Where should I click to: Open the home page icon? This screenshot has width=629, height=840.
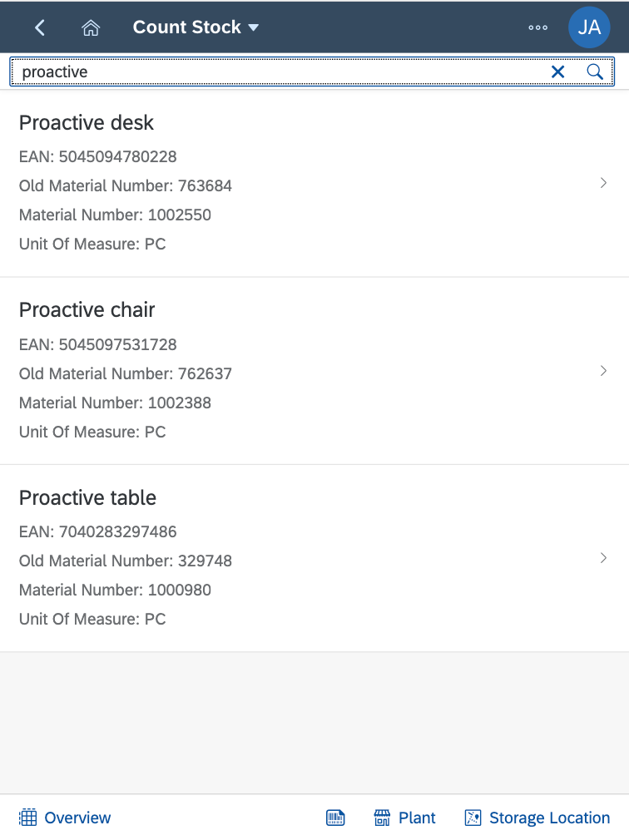click(x=91, y=27)
